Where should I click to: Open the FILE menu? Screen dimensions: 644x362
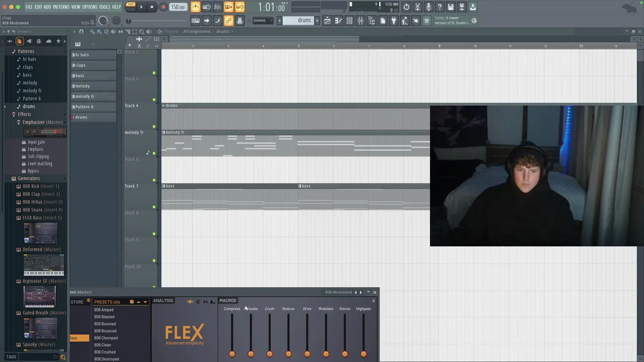point(29,7)
